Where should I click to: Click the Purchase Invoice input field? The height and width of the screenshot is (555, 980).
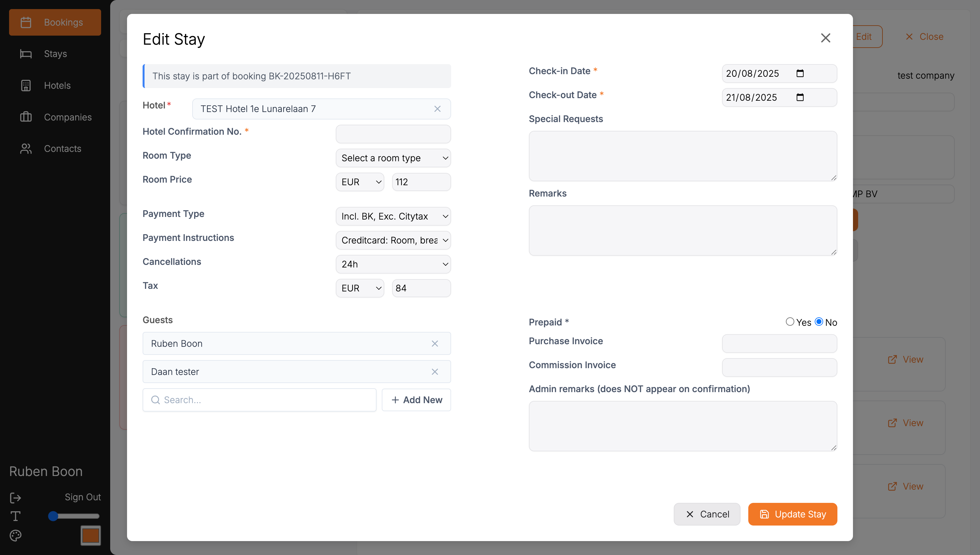coord(779,344)
